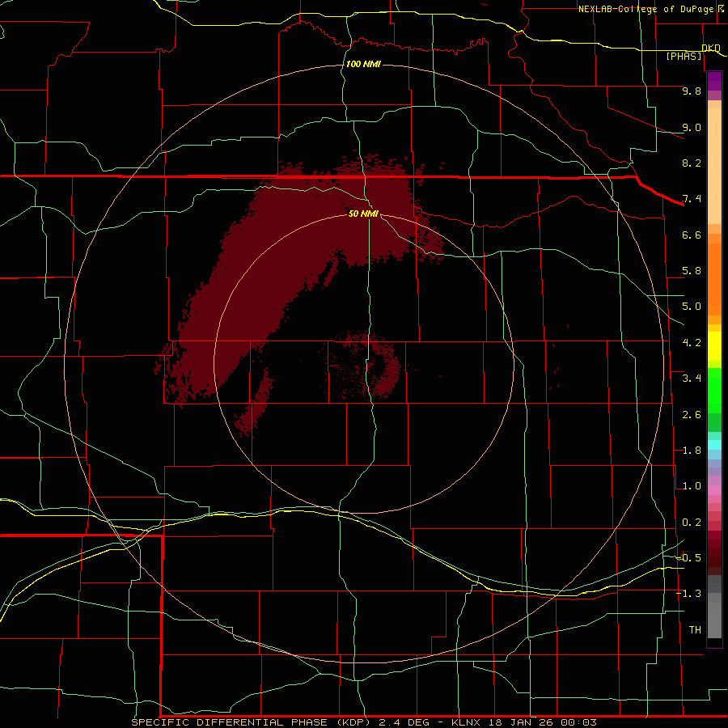Click the 6.6 scale label
Screen dimensions: 728x728
tap(692, 235)
